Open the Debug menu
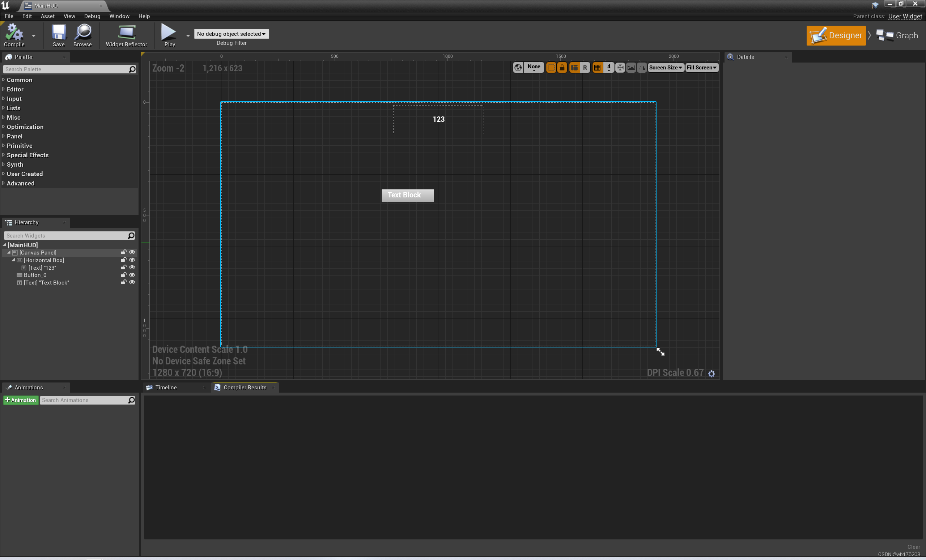This screenshot has height=560, width=926. pyautogui.click(x=92, y=16)
